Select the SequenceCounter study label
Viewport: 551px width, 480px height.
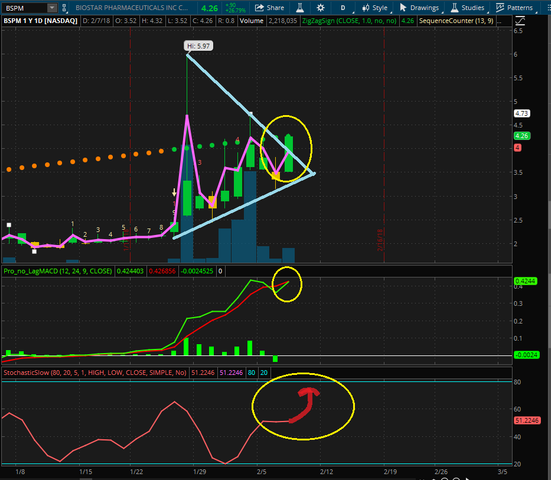pos(456,21)
